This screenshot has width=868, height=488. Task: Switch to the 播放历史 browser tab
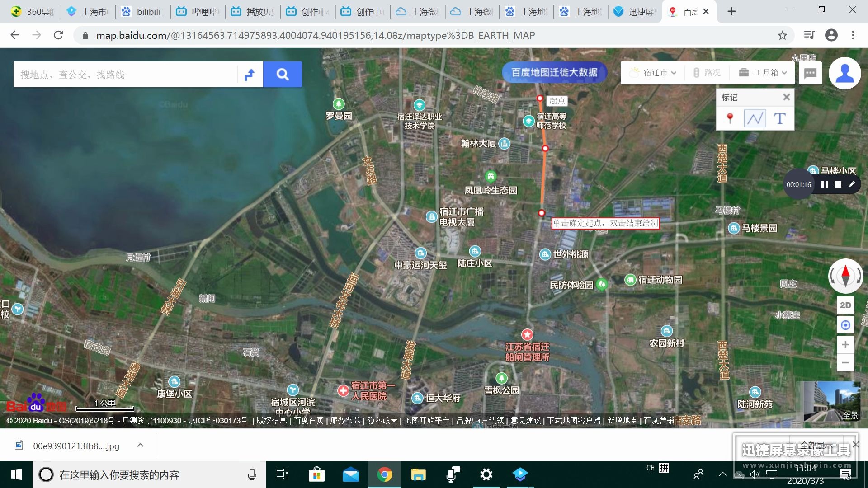tap(253, 12)
